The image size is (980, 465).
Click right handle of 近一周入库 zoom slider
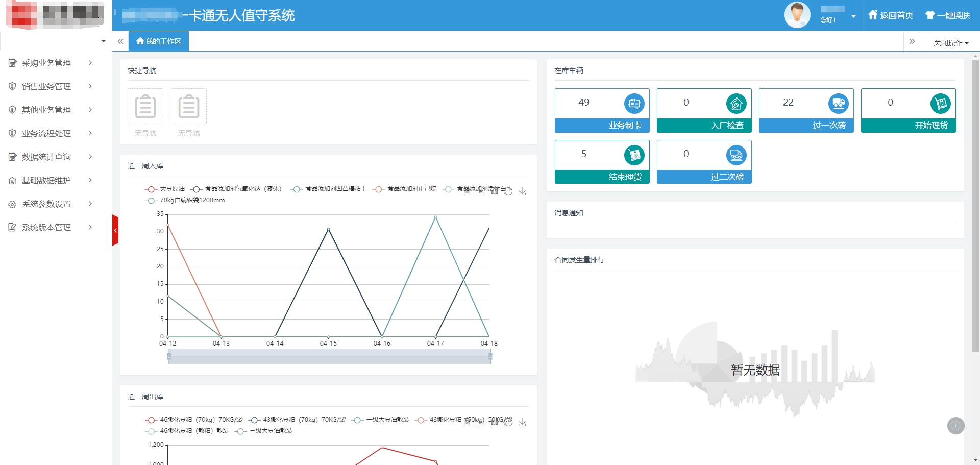pyautogui.click(x=490, y=356)
